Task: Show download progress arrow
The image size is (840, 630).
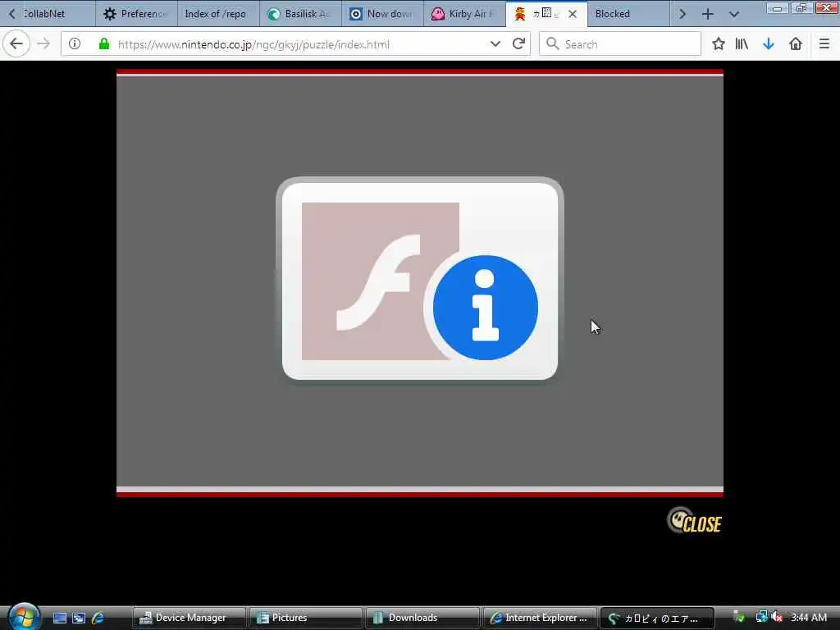Action: [x=768, y=44]
